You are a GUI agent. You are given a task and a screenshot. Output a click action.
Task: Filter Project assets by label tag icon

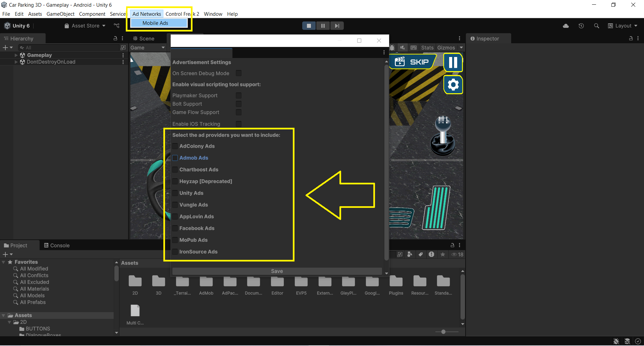pyautogui.click(x=421, y=254)
